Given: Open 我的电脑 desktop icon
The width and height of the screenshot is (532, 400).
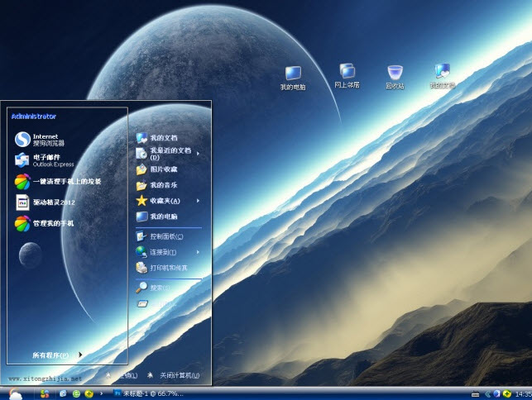Looking at the screenshot, I should coord(292,75).
